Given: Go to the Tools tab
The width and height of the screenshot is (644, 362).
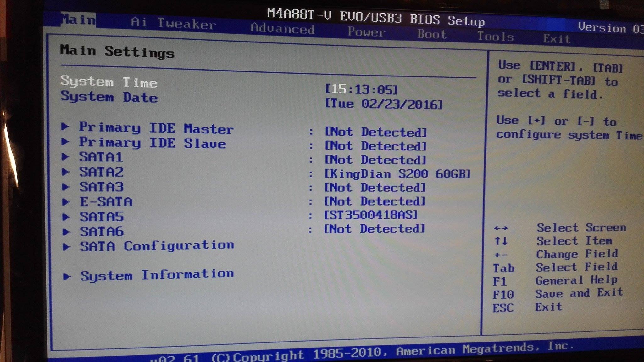Looking at the screenshot, I should [x=495, y=37].
